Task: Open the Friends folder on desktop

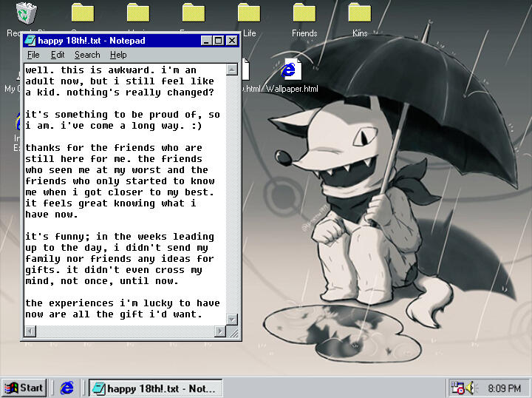Action: (x=304, y=13)
